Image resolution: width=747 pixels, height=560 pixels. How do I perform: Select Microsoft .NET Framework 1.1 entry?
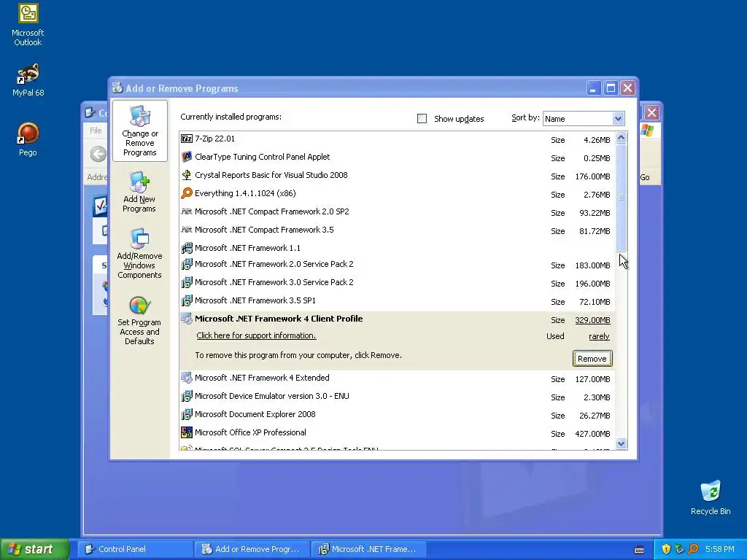(398, 248)
